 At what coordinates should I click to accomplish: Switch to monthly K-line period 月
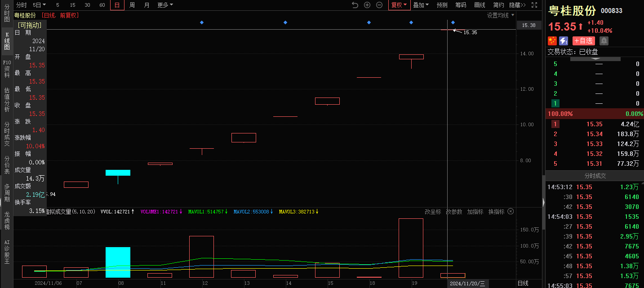(147, 5)
